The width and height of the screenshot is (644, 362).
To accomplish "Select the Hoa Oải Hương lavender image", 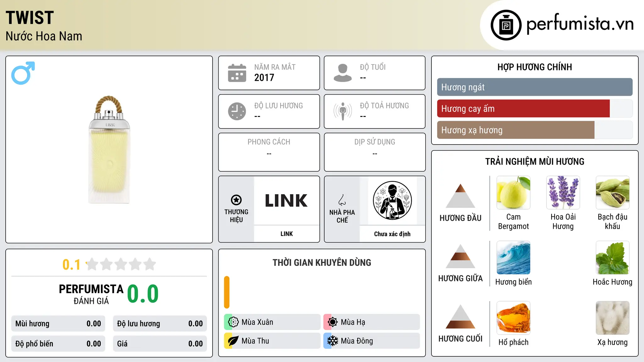I will [563, 193].
